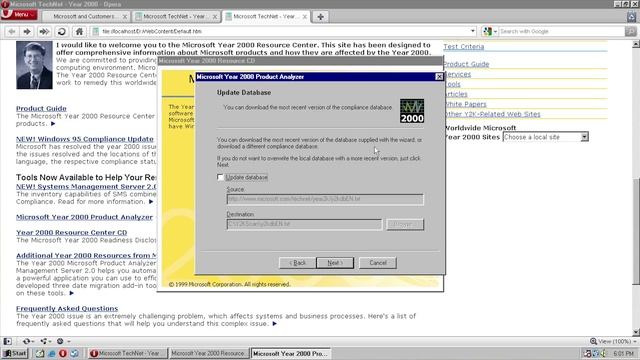This screenshot has width=640, height=360.
Task: Open Product Guide link in right sidebar
Action: click(x=466, y=64)
